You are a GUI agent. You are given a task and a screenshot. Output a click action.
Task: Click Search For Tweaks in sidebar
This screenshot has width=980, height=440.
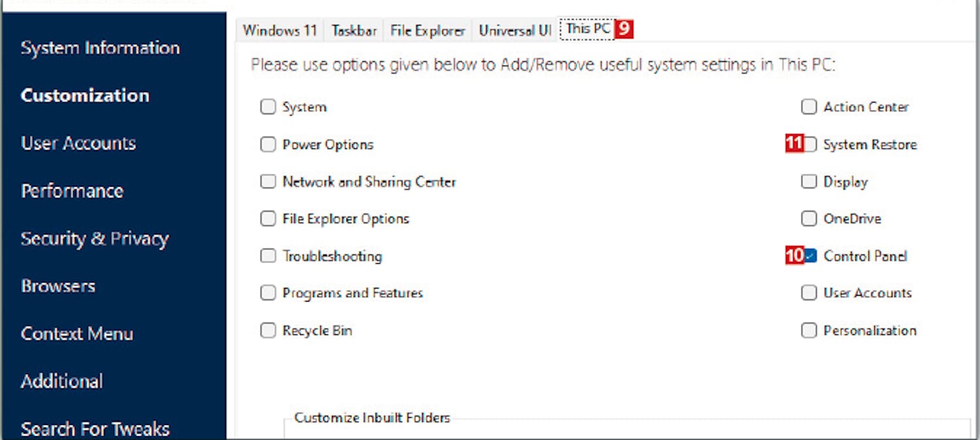click(95, 429)
